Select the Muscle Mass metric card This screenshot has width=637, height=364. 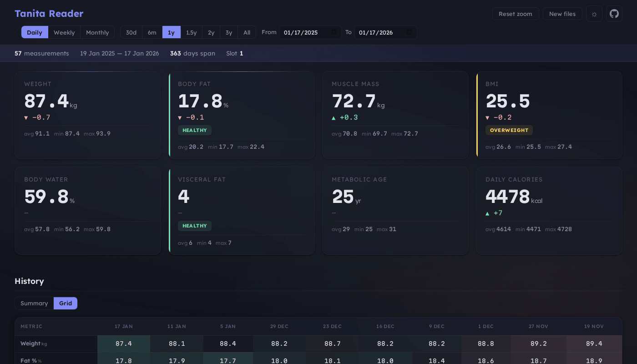point(395,115)
